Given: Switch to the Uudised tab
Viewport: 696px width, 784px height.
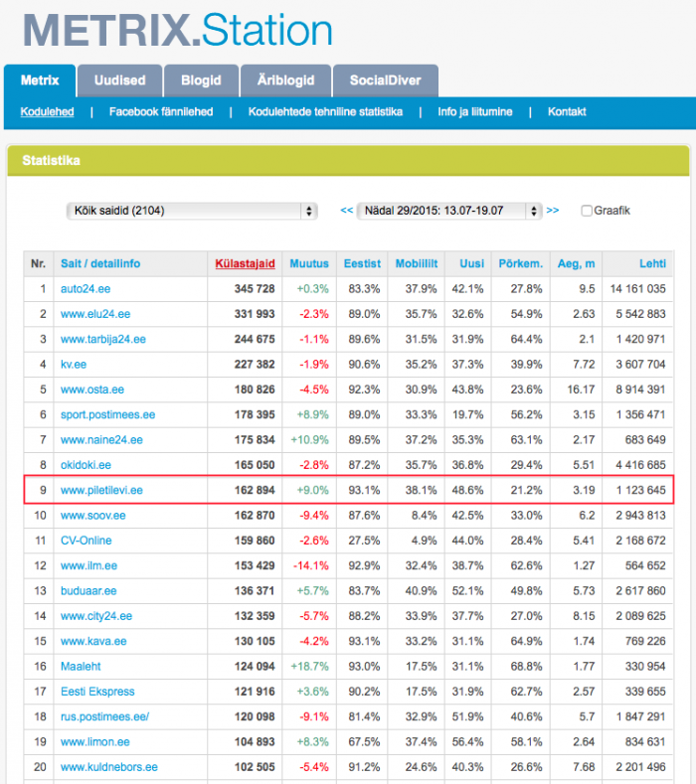Looking at the screenshot, I should [x=120, y=80].
